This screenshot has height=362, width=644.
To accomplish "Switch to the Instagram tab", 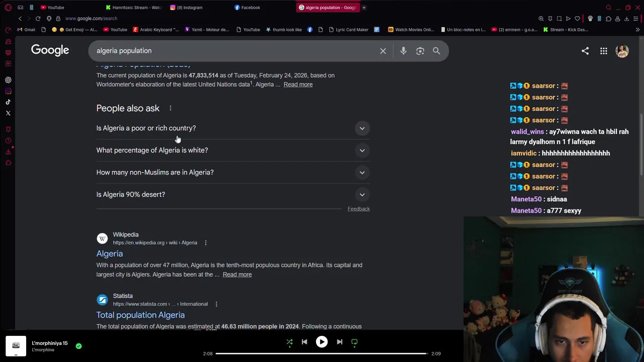I will (x=198, y=8).
